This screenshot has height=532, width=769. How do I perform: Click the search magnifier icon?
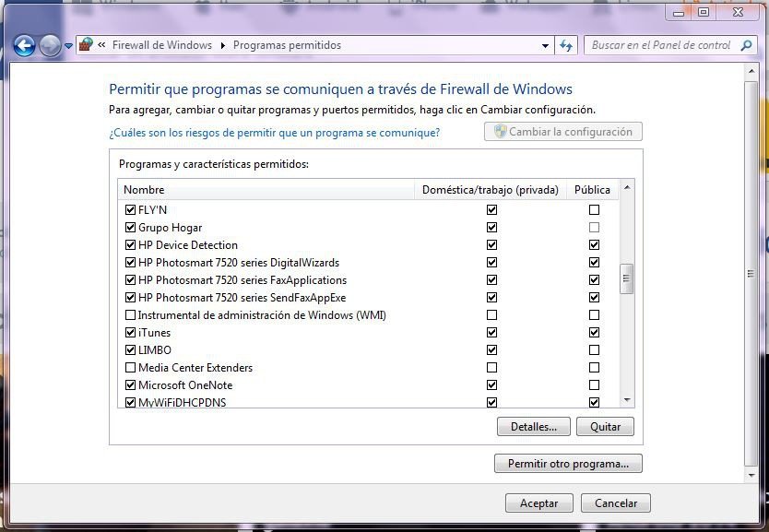point(746,45)
